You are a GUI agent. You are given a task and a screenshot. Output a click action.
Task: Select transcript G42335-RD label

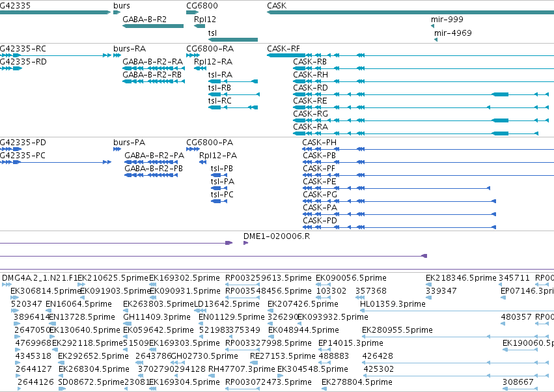23,62
